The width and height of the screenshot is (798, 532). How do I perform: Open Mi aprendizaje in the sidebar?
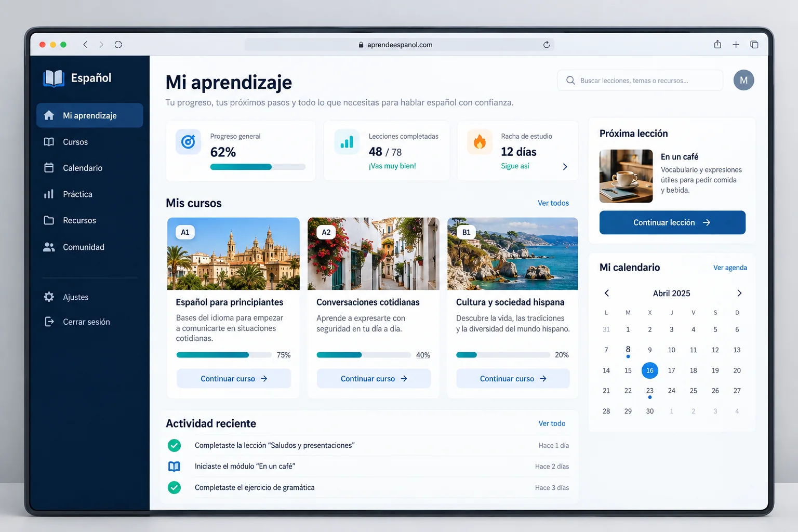90,115
